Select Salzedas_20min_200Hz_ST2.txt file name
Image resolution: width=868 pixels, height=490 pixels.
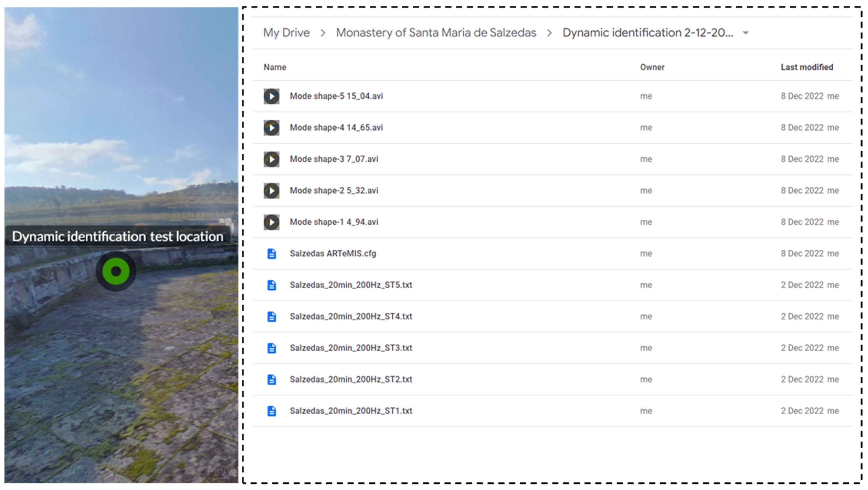pos(351,380)
